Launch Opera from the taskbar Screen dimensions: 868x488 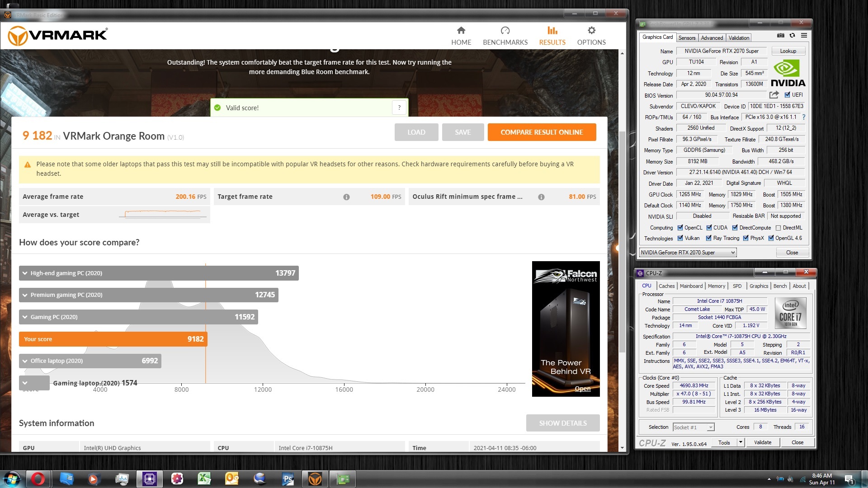(38, 479)
